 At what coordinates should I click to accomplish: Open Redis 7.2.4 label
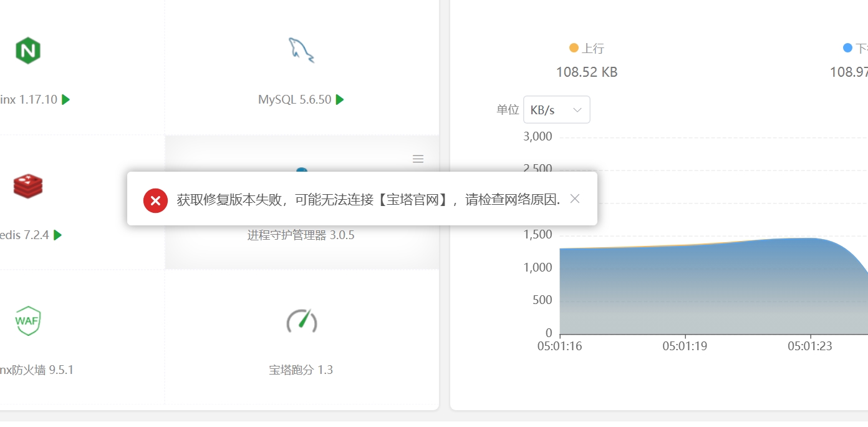[24, 235]
